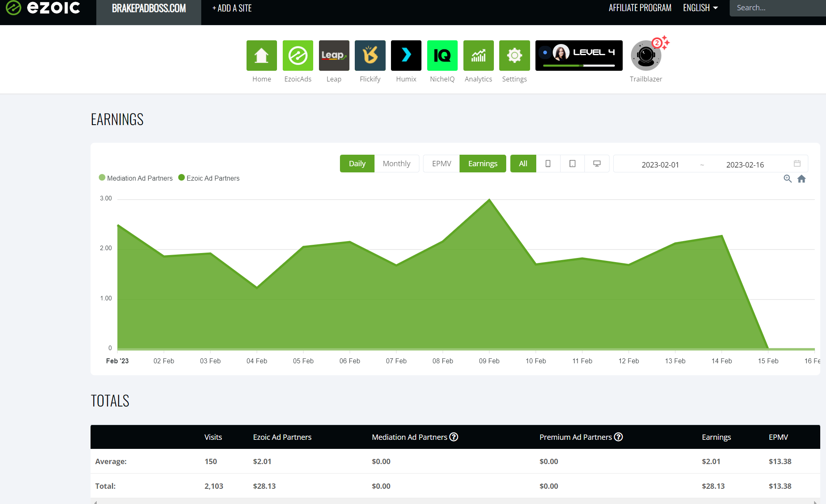Viewport: 826px width, 504px height.
Task: Open the Trailblazer astronaut icon
Action: coord(646,56)
